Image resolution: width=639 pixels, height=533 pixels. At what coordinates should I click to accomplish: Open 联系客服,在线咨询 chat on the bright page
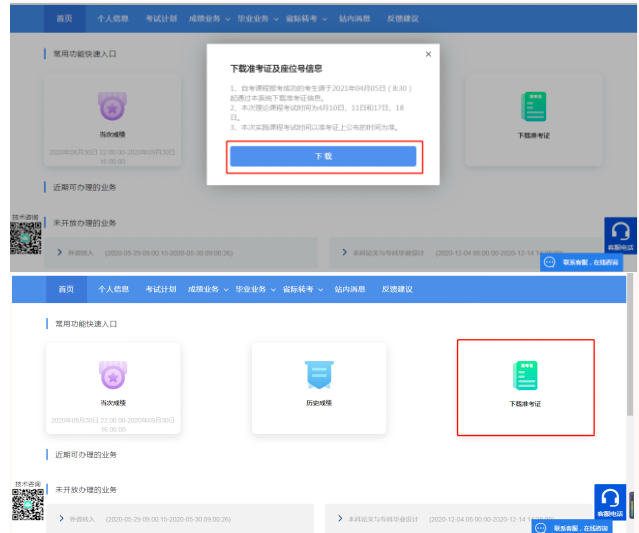(x=573, y=528)
